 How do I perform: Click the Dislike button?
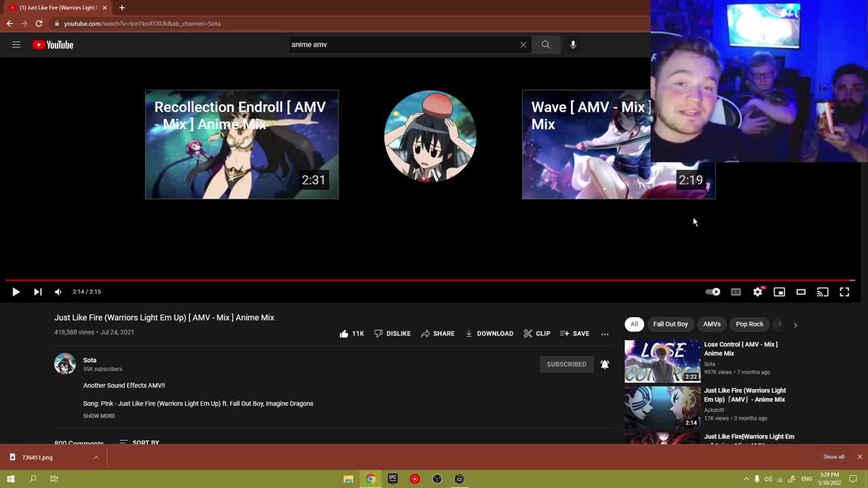392,333
